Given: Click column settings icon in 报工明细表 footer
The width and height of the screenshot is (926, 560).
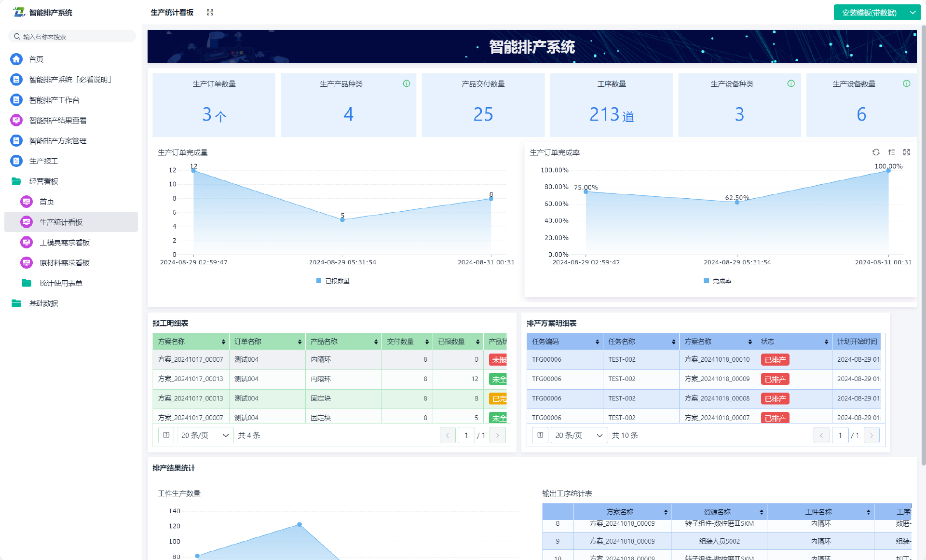Looking at the screenshot, I should point(166,435).
